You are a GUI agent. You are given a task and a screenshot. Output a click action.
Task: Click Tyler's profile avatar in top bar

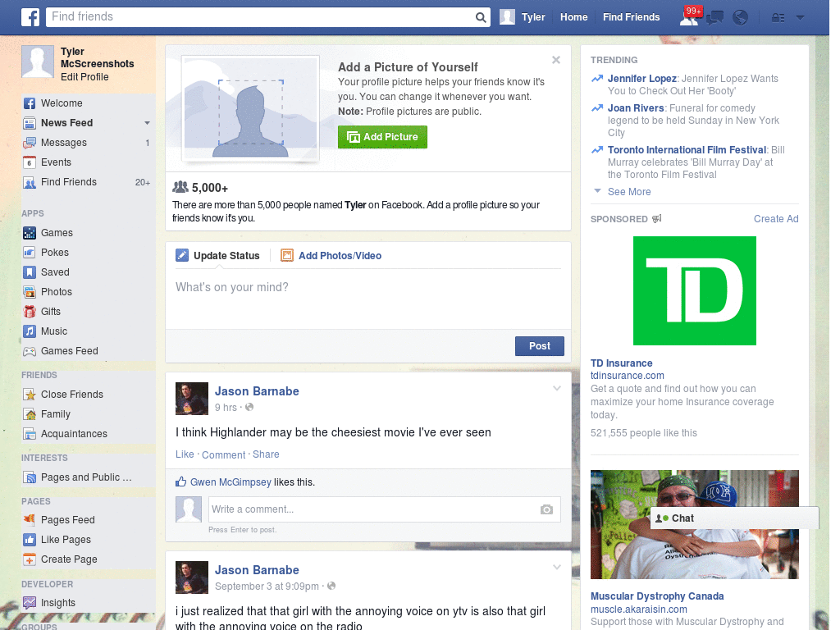507,17
